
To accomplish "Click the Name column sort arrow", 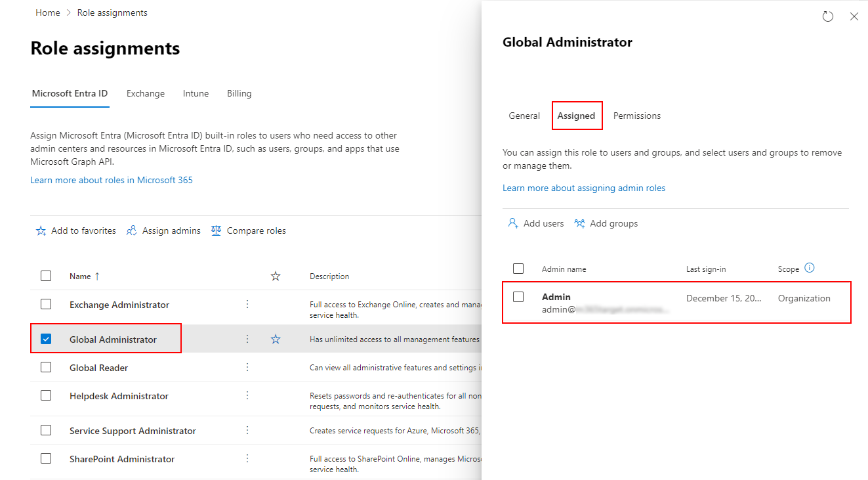I will 97,276.
